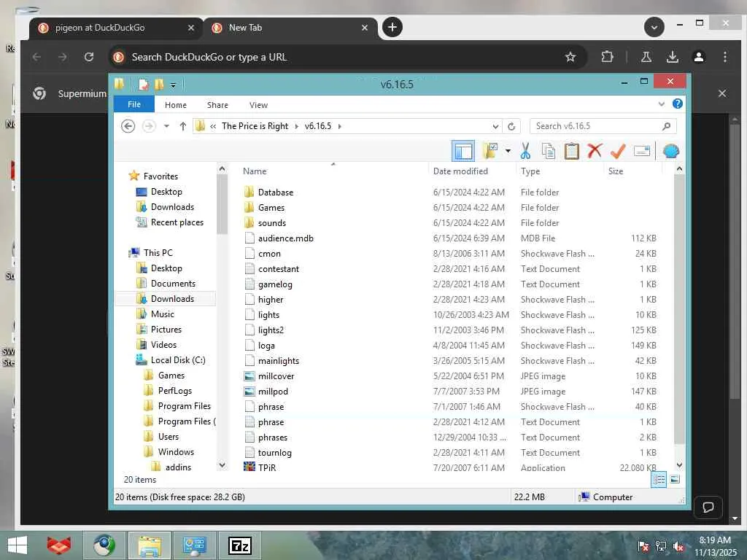747x560 pixels.
Task: Toggle the navigation pane layout button
Action: click(x=462, y=152)
